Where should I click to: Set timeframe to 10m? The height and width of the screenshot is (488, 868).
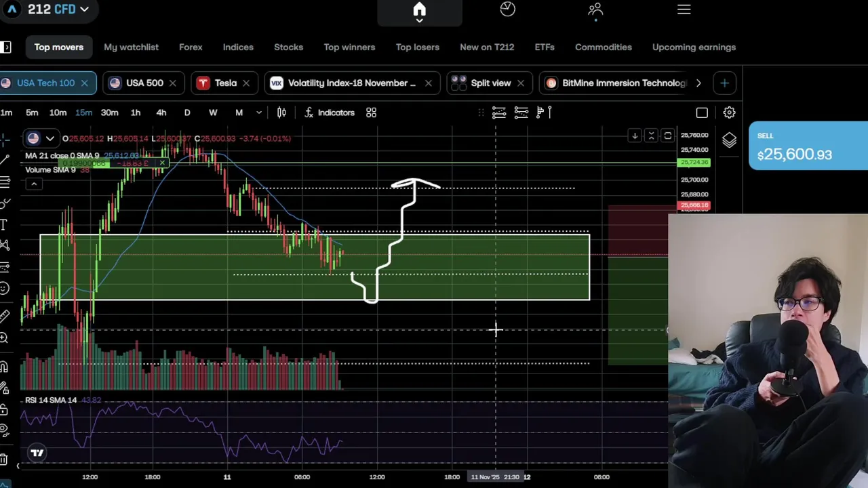coord(58,113)
